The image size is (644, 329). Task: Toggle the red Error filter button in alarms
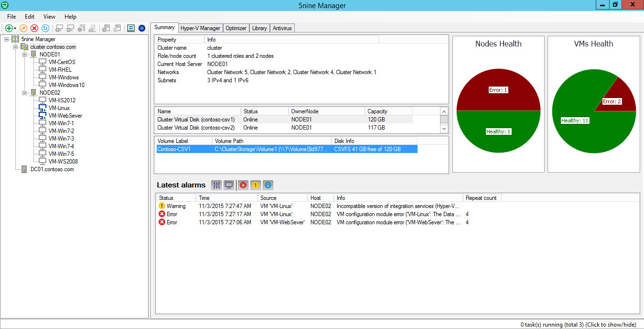(243, 185)
